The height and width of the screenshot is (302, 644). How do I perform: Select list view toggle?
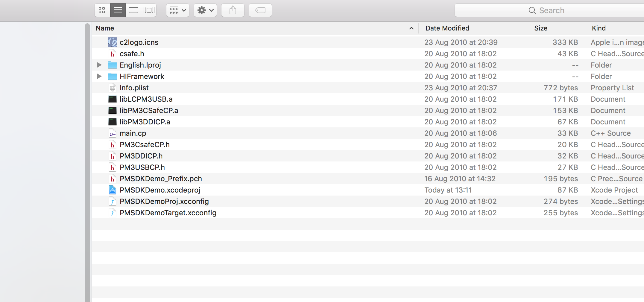[x=118, y=10]
